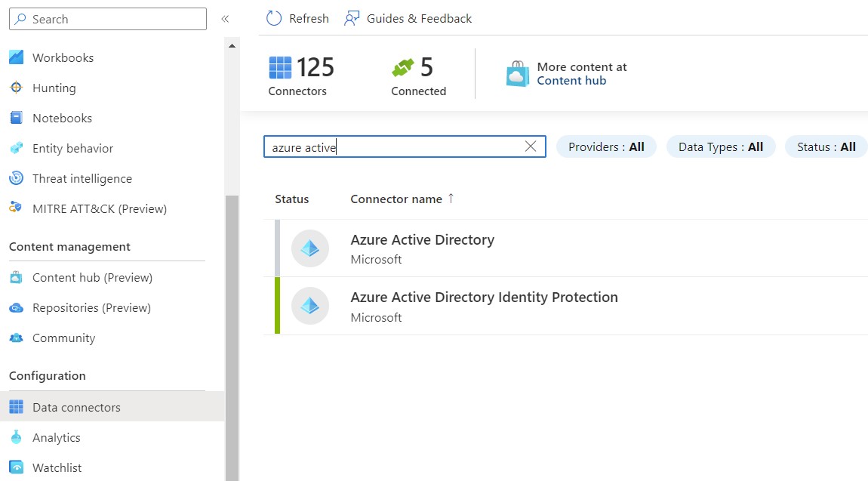Select Azure Active Directory Identity Protection connector
Screen dimensions: 868x481
(484, 298)
